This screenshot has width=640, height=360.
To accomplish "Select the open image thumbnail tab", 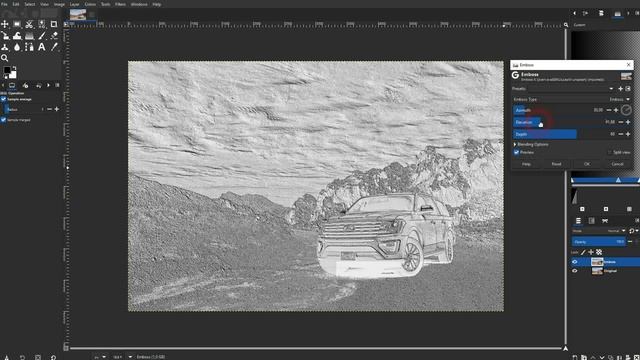I will 78,15.
